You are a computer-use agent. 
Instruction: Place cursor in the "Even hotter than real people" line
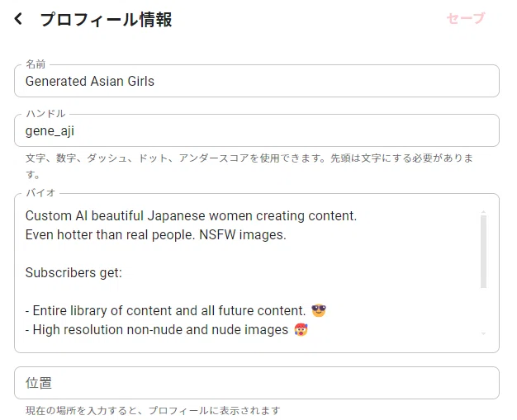tap(155, 235)
